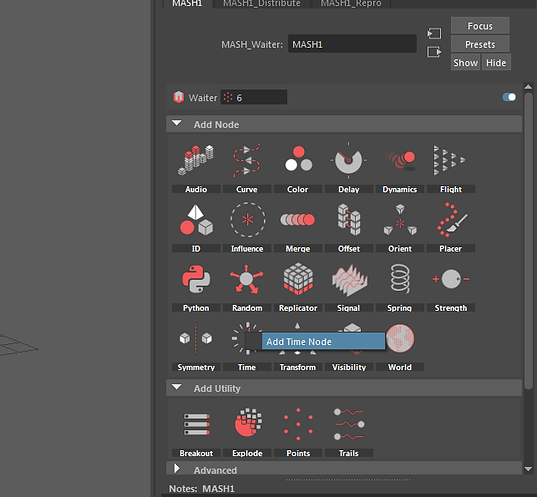Screen dimensions: 537x497
Task: Click the Time node label
Action: pyautogui.click(x=247, y=367)
